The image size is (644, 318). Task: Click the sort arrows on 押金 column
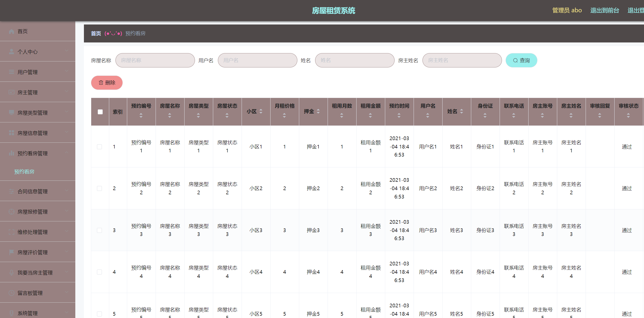318,111
